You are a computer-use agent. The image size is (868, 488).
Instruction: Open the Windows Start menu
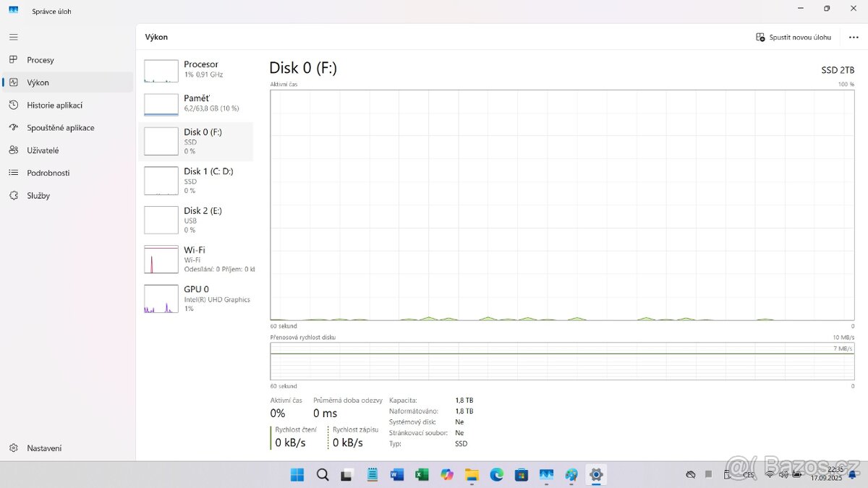297,475
